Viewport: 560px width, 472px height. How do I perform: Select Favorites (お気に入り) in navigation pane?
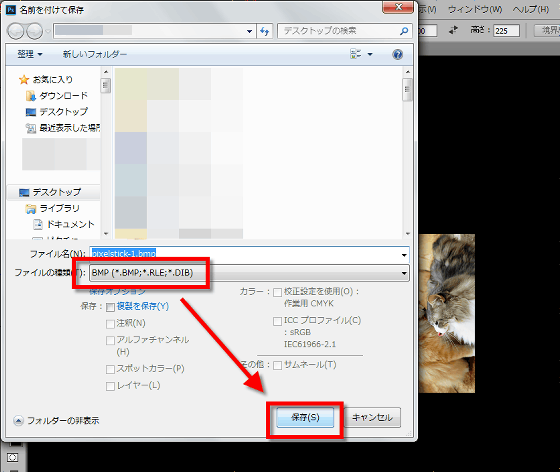point(46,79)
